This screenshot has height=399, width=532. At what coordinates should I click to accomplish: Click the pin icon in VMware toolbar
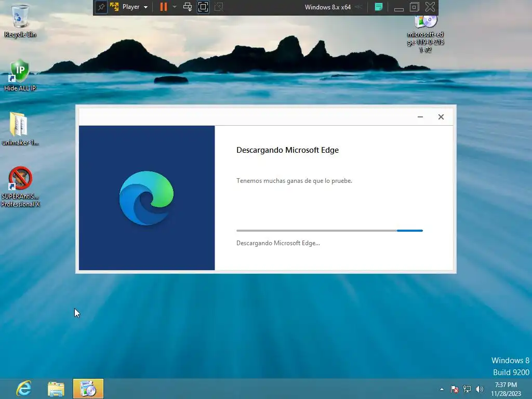pyautogui.click(x=101, y=7)
